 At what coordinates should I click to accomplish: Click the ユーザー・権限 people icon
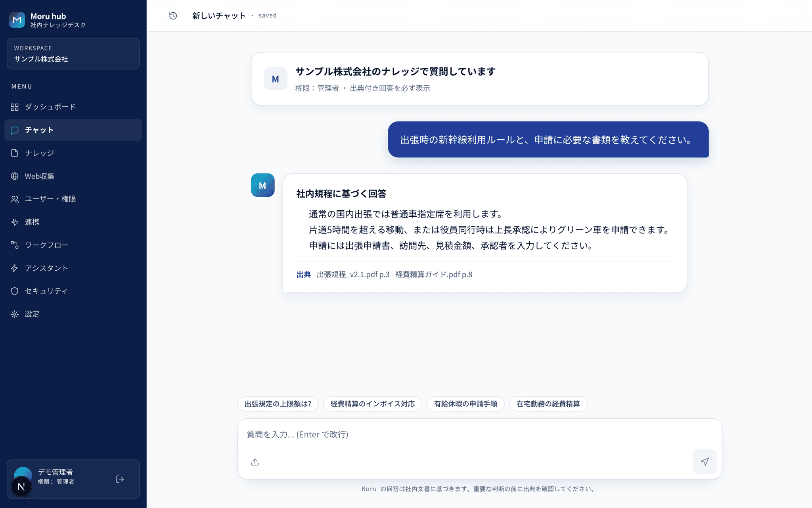pyautogui.click(x=15, y=199)
